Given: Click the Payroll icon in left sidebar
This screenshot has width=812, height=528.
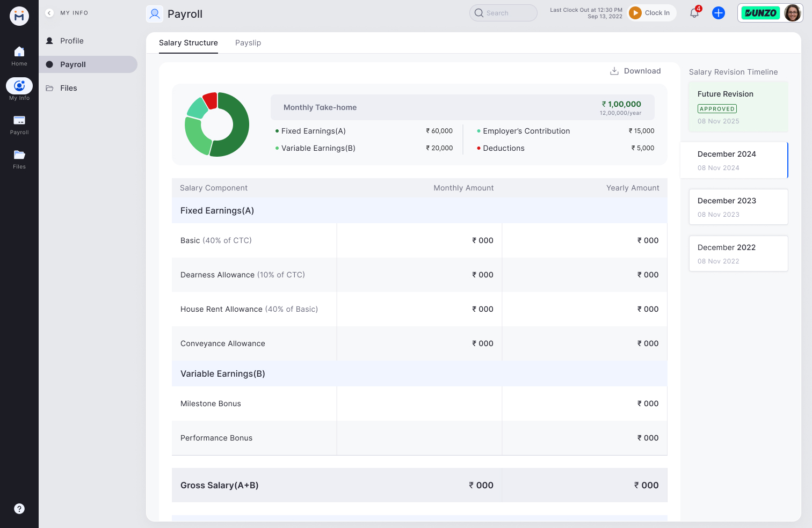Looking at the screenshot, I should (x=19, y=121).
